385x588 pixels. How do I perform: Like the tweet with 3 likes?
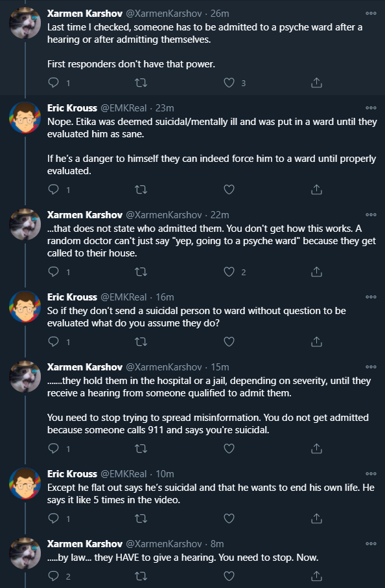pos(229,82)
